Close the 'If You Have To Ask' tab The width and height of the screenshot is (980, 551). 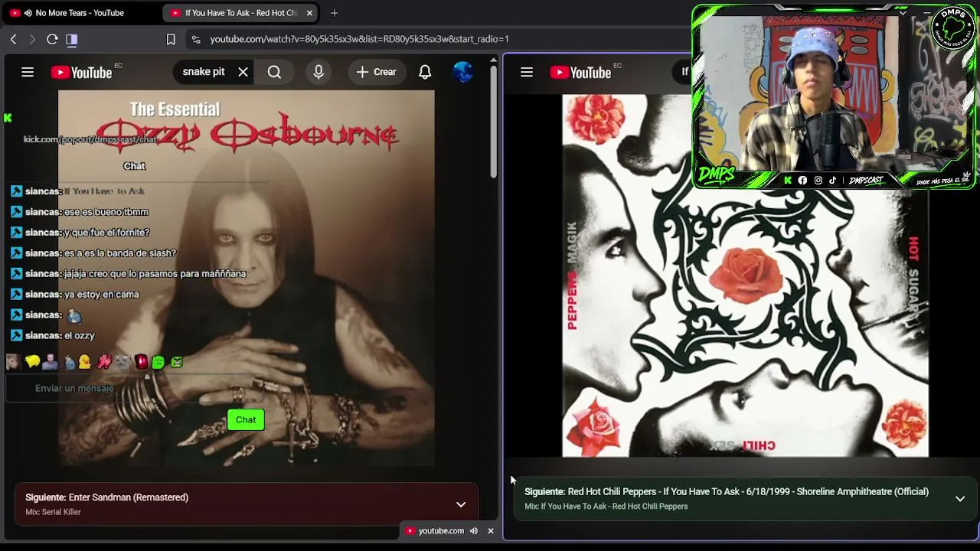pyautogui.click(x=309, y=13)
